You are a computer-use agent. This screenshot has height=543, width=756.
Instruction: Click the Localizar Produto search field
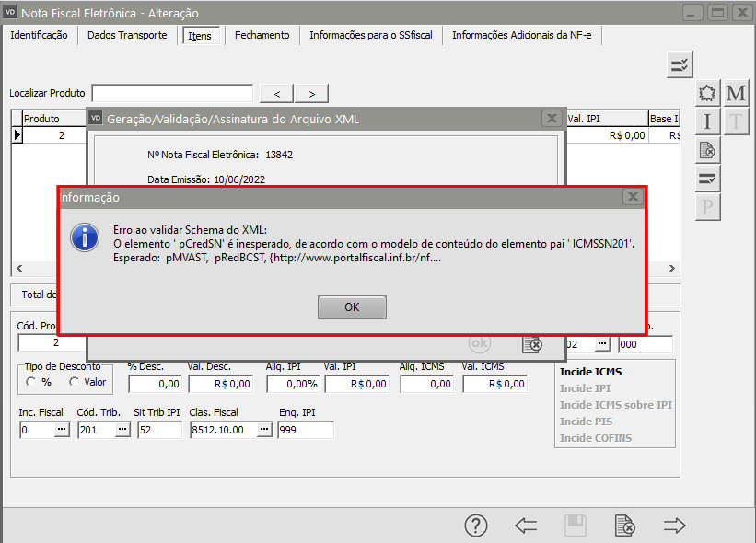tap(172, 93)
